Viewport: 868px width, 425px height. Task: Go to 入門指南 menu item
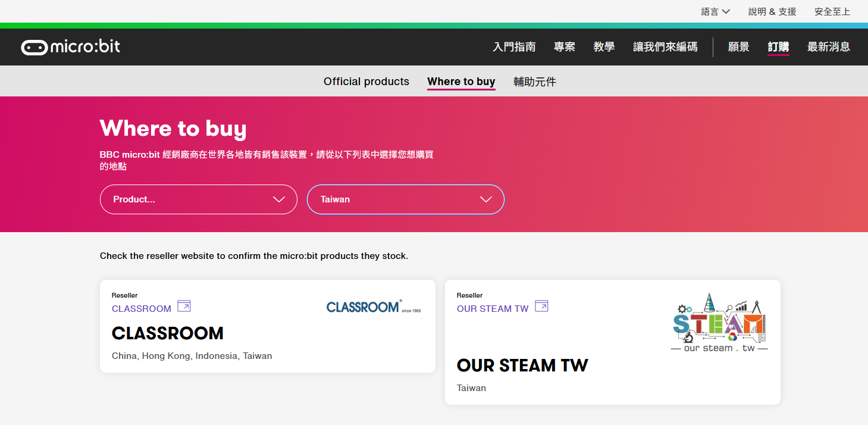515,47
